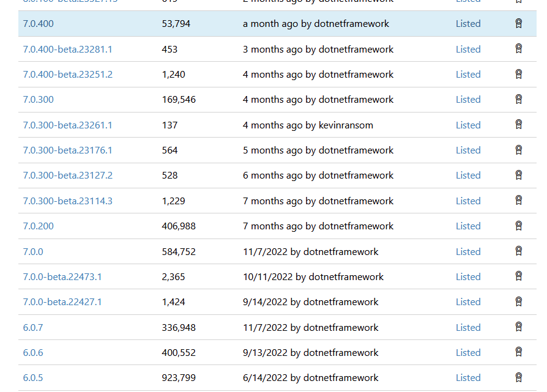
Task: Click the badge icon beside 6.0.5
Action: tap(519, 377)
